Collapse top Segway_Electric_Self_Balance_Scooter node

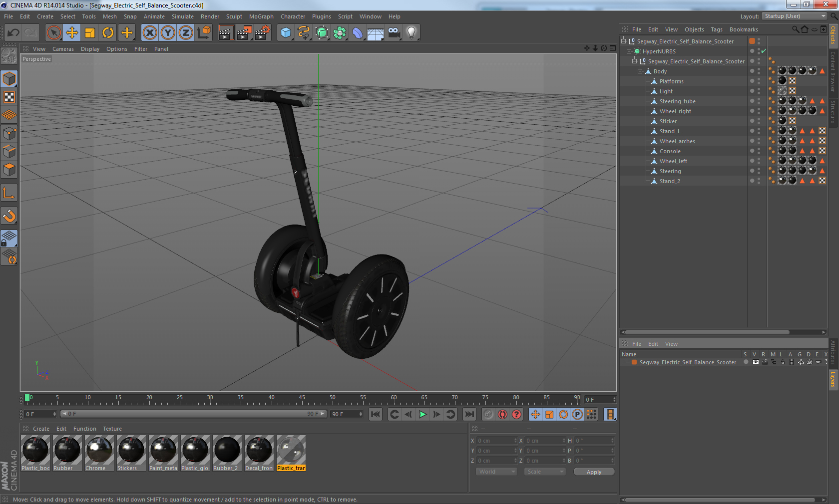pyautogui.click(x=624, y=41)
